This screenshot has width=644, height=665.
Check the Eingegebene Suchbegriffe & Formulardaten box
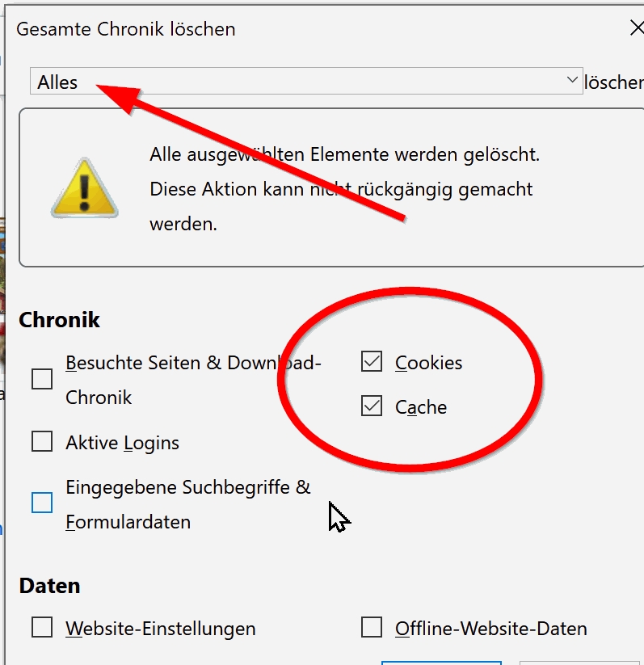[42, 503]
